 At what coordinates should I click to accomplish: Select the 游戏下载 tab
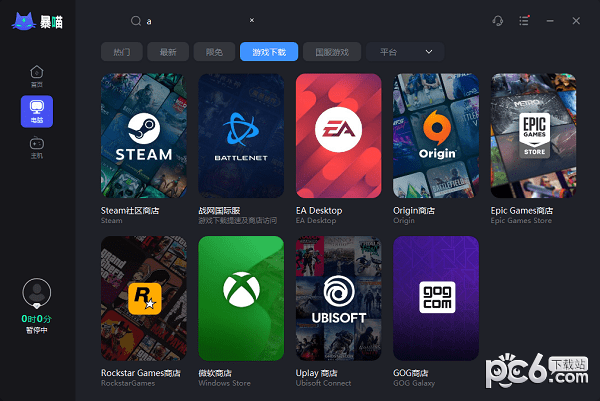[269, 52]
